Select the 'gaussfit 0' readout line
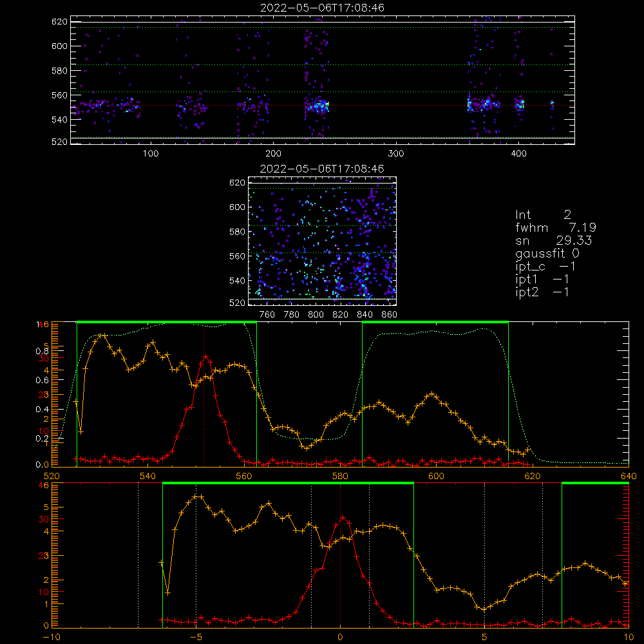644x644 pixels. (x=547, y=253)
